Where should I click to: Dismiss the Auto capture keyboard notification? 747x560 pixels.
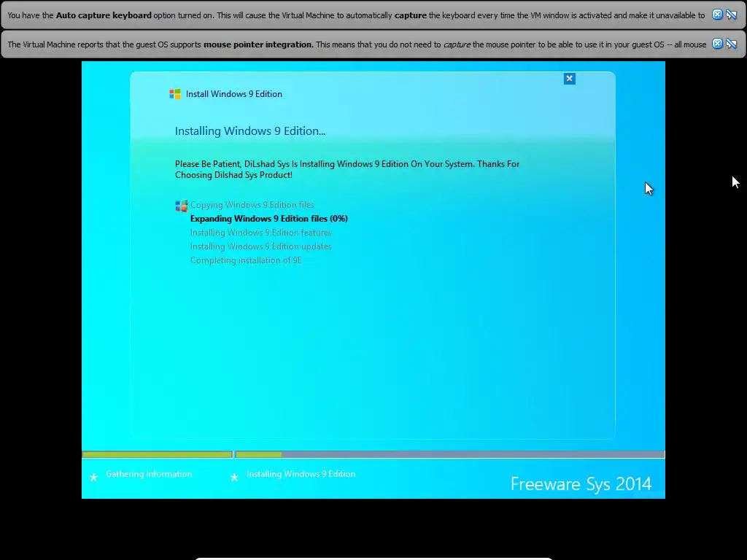(x=717, y=15)
